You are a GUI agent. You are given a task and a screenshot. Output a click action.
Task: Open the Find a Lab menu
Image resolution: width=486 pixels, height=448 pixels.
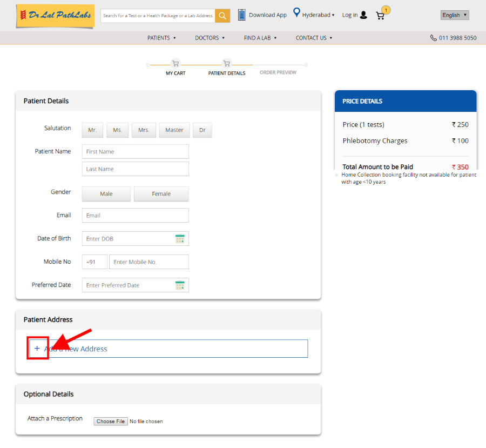(x=260, y=38)
